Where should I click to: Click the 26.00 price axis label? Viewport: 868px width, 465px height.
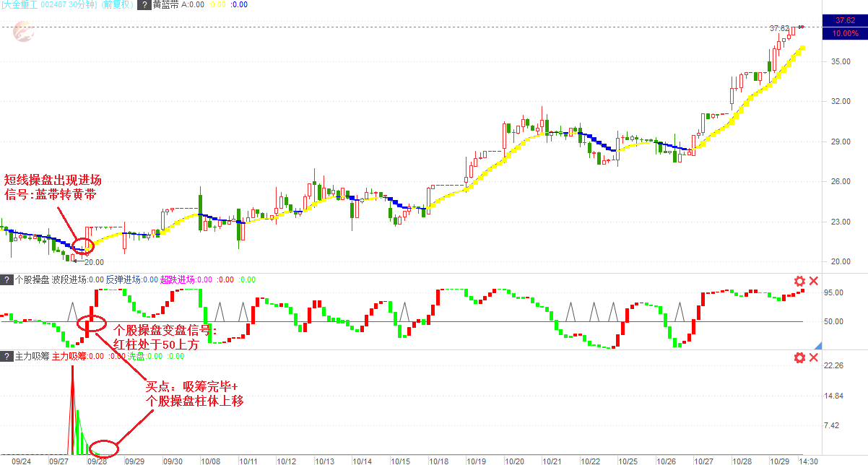click(841, 182)
